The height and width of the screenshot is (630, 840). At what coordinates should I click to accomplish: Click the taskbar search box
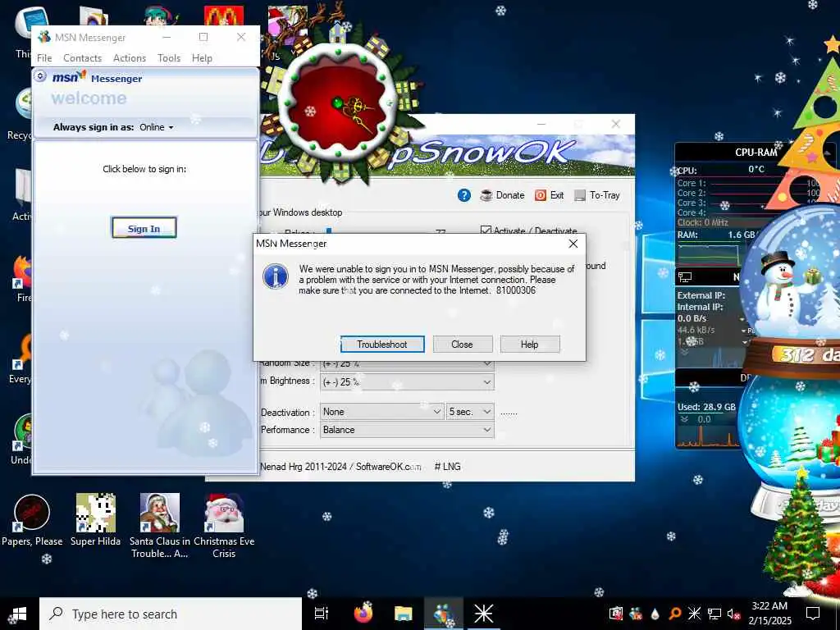(x=171, y=614)
